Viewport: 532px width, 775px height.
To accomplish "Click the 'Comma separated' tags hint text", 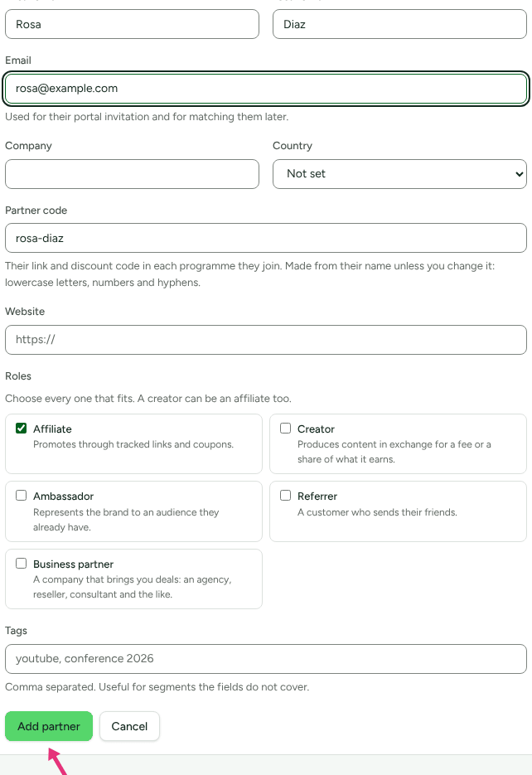I will tap(157, 687).
